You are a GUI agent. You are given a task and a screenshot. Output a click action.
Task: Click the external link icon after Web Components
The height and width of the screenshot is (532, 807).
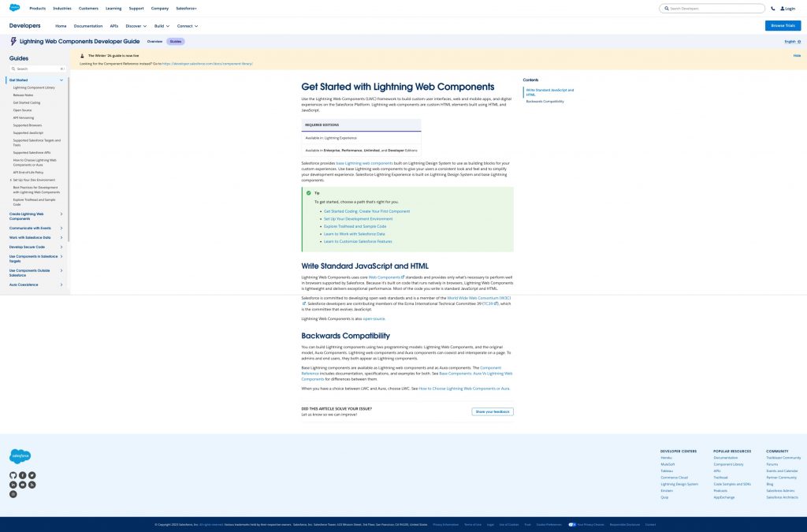(403, 277)
